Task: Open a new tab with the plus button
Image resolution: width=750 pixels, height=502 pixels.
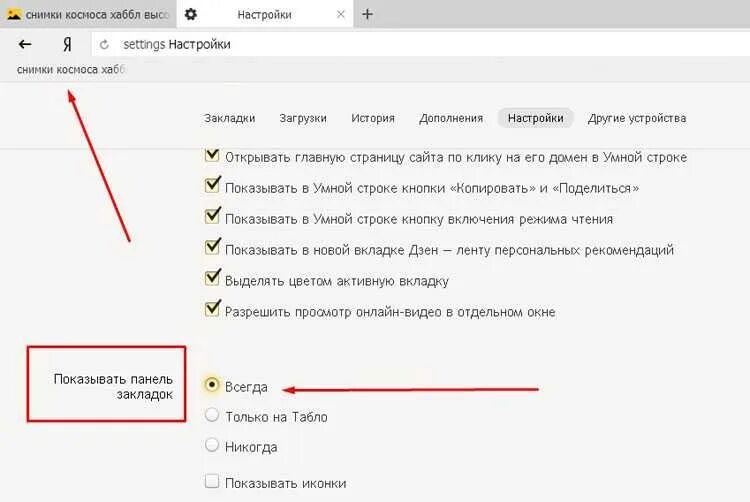Action: [367, 14]
